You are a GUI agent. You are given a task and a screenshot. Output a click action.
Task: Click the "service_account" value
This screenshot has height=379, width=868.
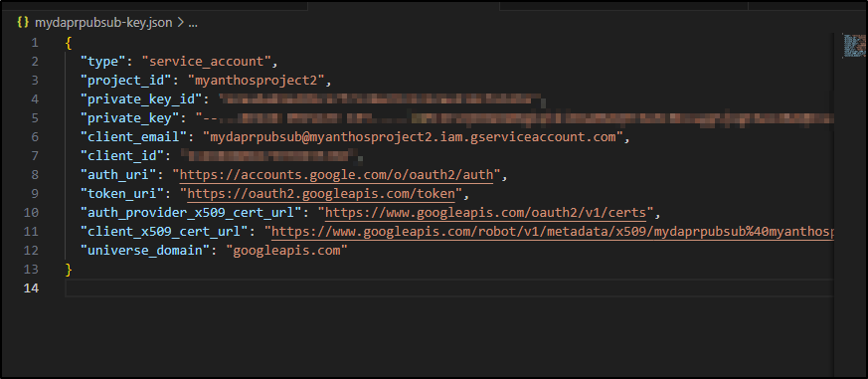[206, 62]
